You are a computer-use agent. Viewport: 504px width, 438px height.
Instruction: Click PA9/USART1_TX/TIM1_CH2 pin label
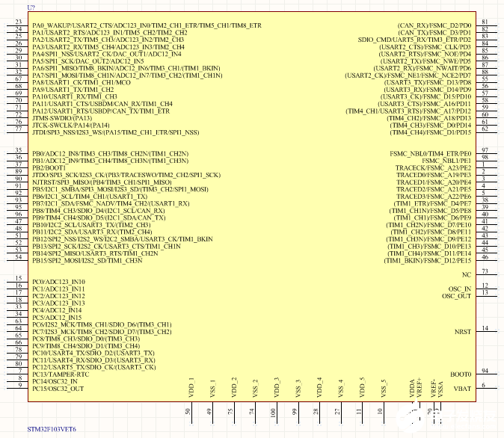coord(73,90)
